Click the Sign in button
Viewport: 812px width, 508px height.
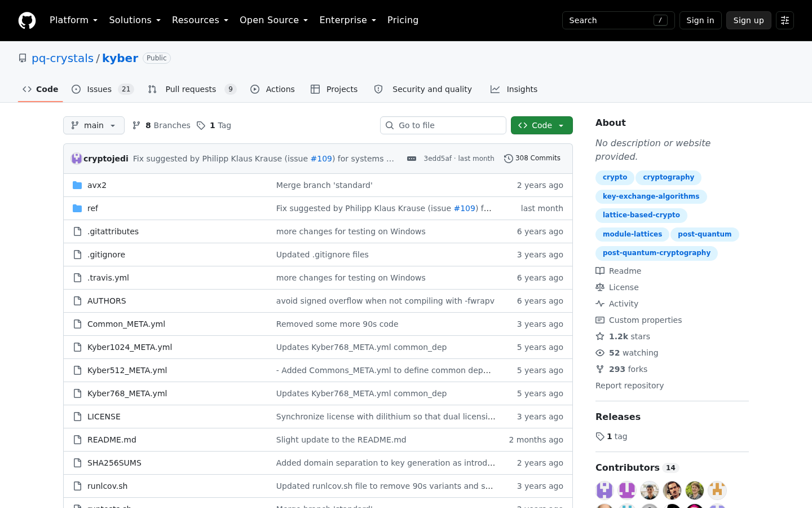click(x=700, y=20)
